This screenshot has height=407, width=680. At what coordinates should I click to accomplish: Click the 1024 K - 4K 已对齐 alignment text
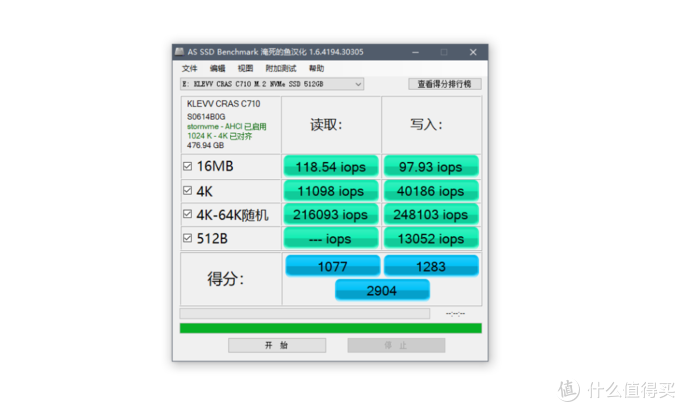click(219, 136)
